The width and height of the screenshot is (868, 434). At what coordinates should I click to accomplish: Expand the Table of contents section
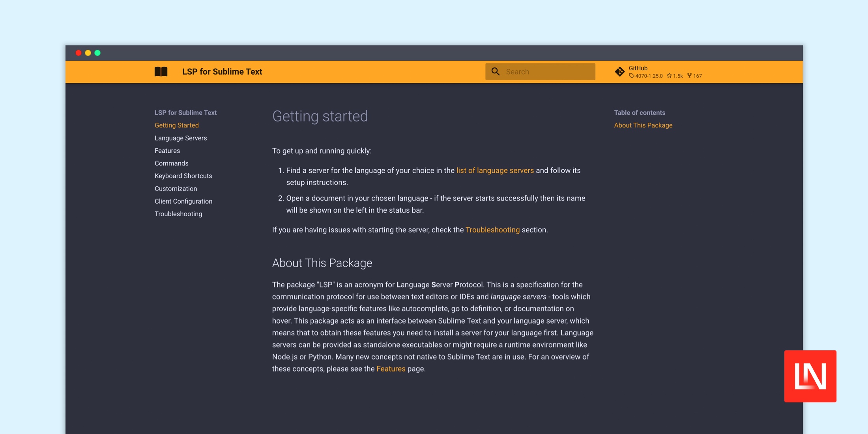(x=640, y=112)
